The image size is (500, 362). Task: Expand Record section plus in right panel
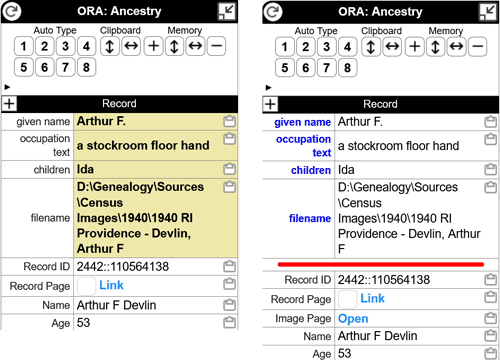click(270, 104)
